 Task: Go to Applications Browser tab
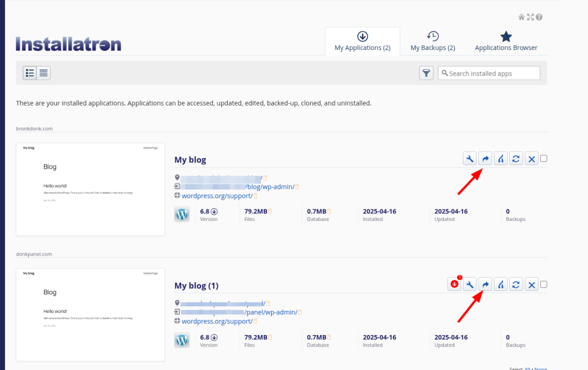click(x=506, y=41)
